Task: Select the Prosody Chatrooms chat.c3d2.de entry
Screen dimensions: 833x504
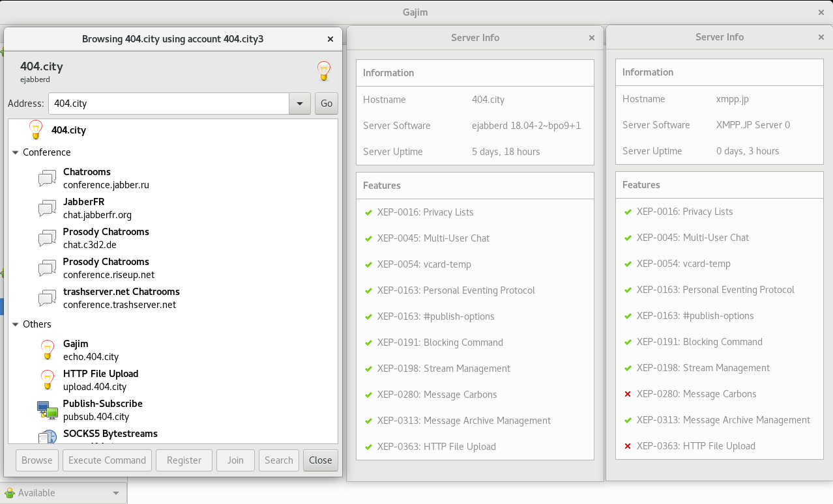Action: pyautogui.click(x=106, y=238)
